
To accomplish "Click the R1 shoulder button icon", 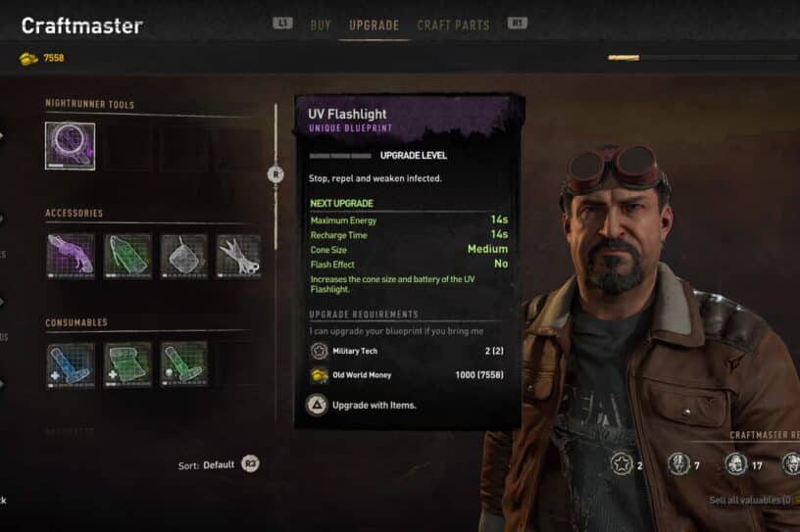I will coord(517,23).
